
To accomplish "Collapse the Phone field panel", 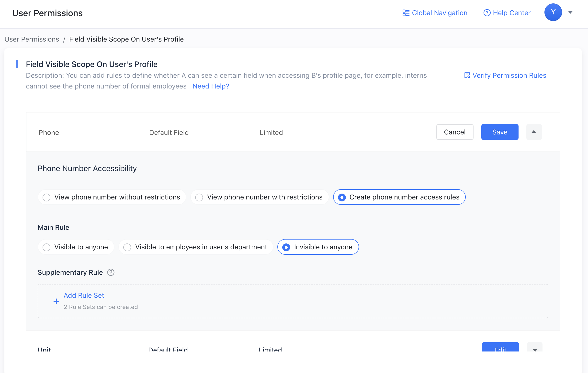I will pos(534,132).
